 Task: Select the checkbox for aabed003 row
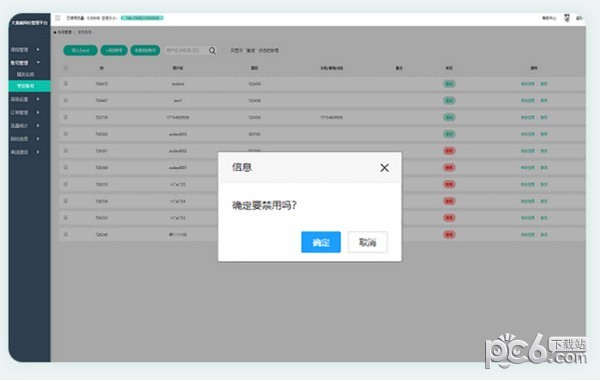(x=65, y=134)
